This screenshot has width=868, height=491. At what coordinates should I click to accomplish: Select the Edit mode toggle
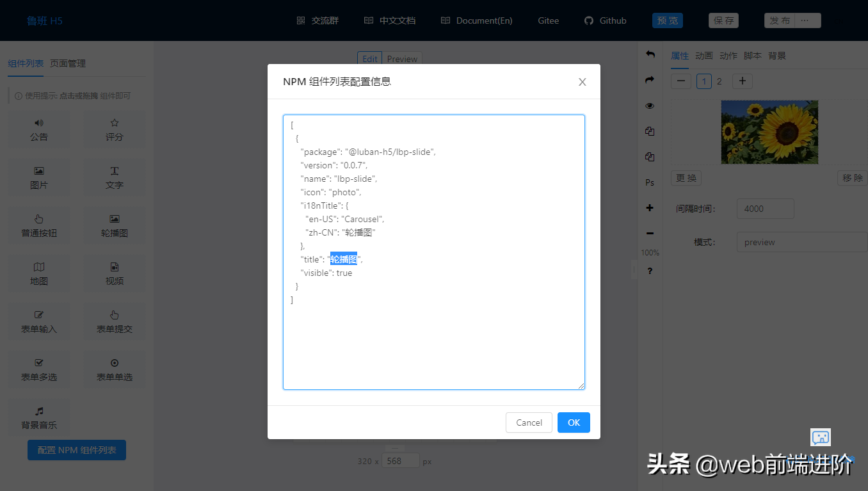click(x=370, y=59)
